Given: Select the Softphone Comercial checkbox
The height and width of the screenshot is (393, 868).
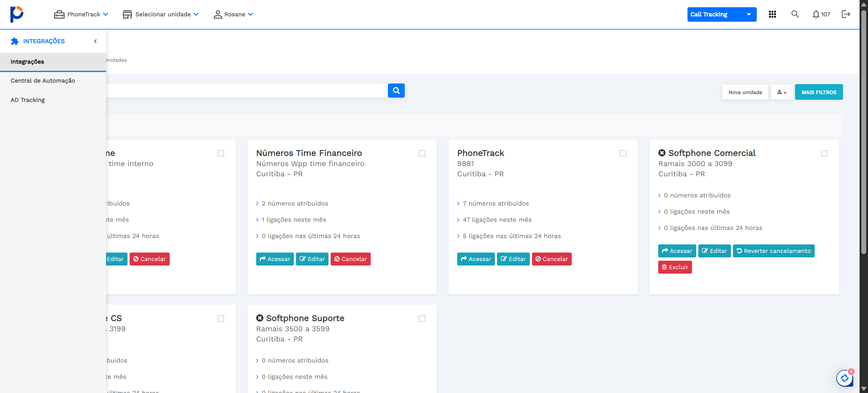Looking at the screenshot, I should pos(824,153).
